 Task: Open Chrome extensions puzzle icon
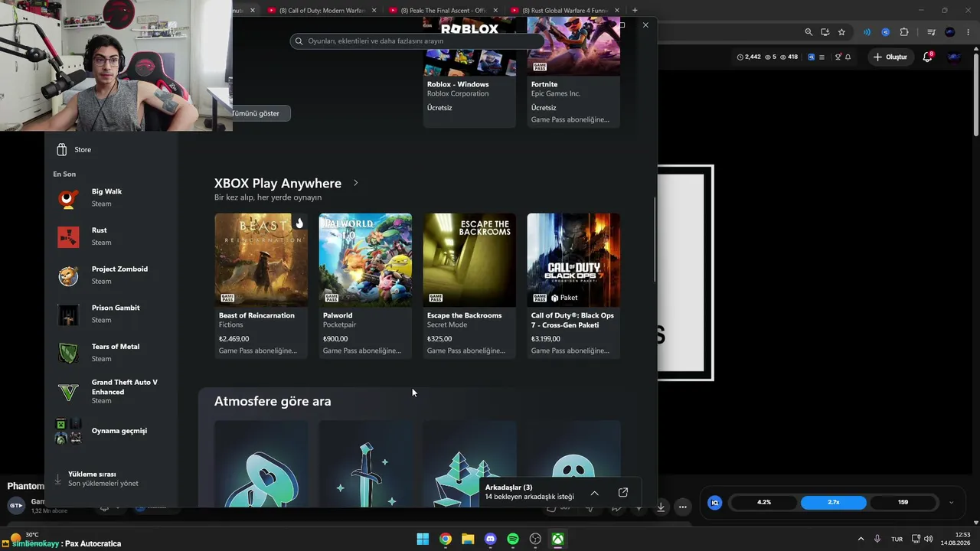pyautogui.click(x=904, y=32)
